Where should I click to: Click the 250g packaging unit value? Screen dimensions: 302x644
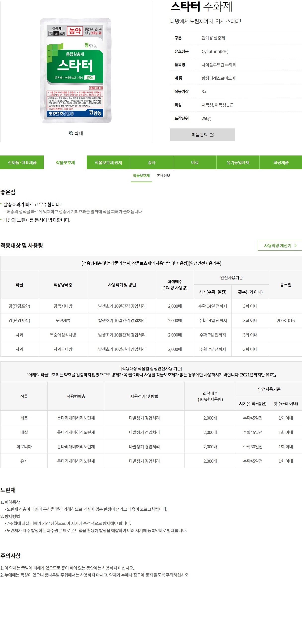pos(206,119)
